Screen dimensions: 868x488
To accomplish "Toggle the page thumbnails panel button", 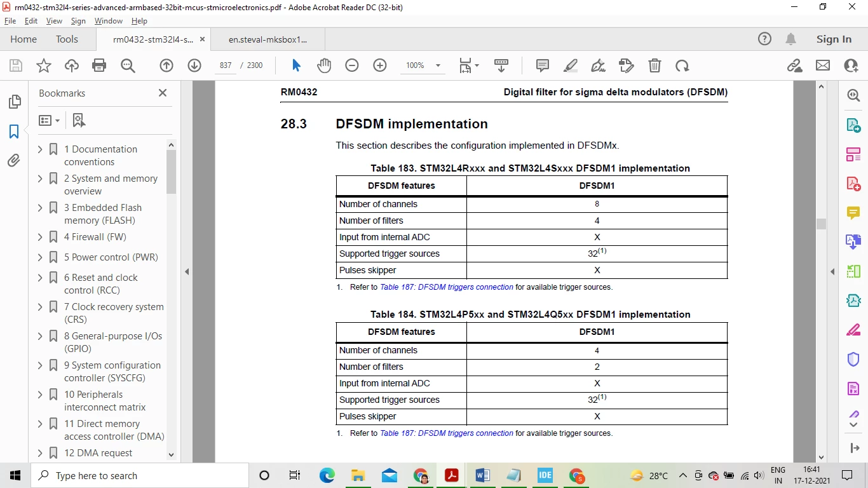I will coord(14,102).
